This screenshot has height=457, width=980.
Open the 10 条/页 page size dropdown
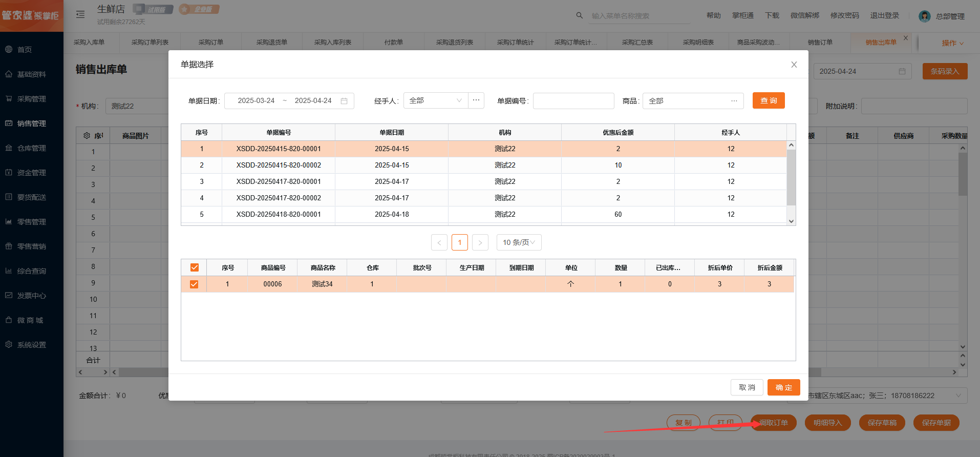[x=519, y=242]
